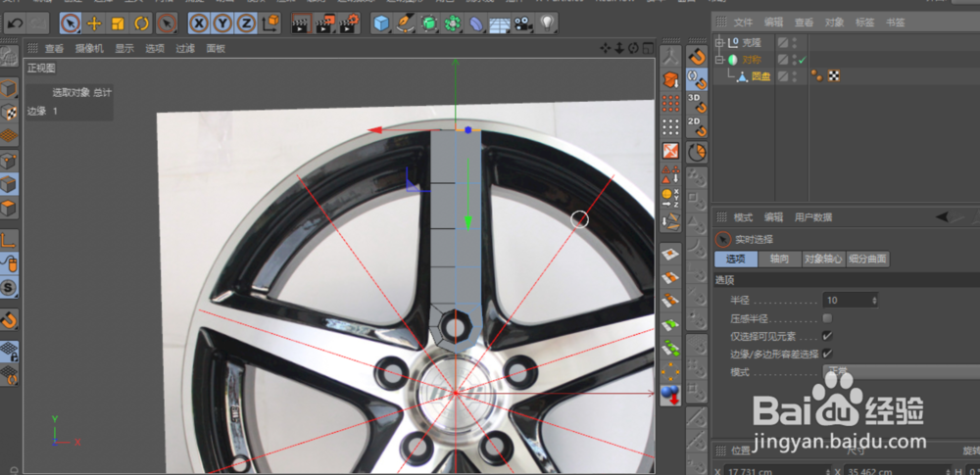Screen dimensions: 980x475
Task: Switch to 细分曲面 tab
Action: (867, 259)
